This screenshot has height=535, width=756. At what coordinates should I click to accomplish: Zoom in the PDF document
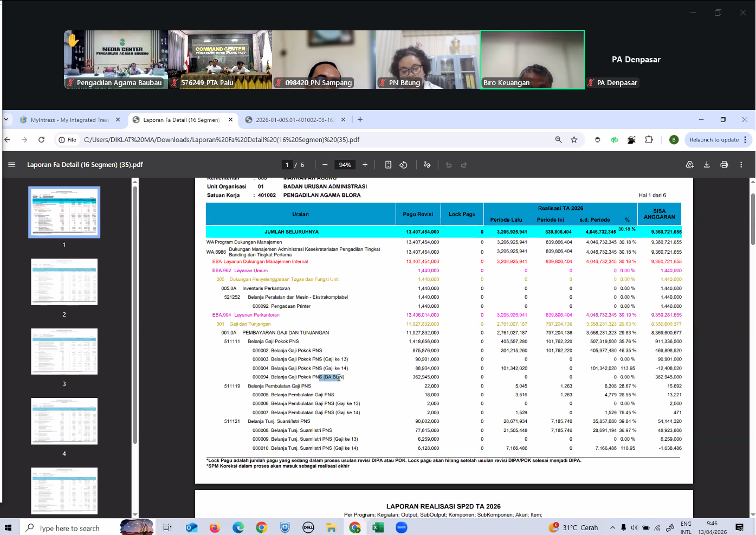click(x=365, y=165)
